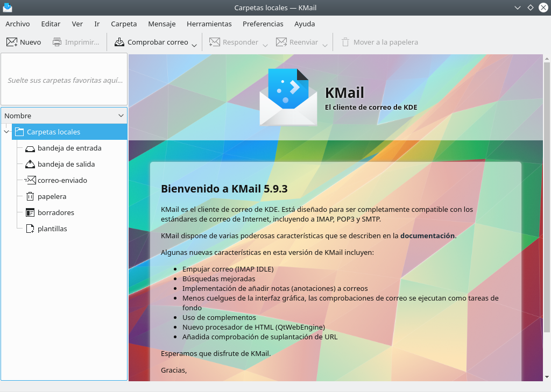
Task: Open the papelera trash icon
Action: 30,196
